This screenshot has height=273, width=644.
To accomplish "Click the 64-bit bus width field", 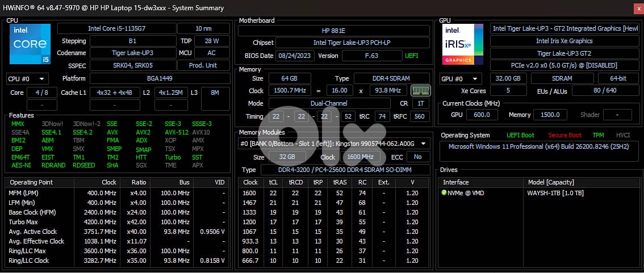I will 618,78.
